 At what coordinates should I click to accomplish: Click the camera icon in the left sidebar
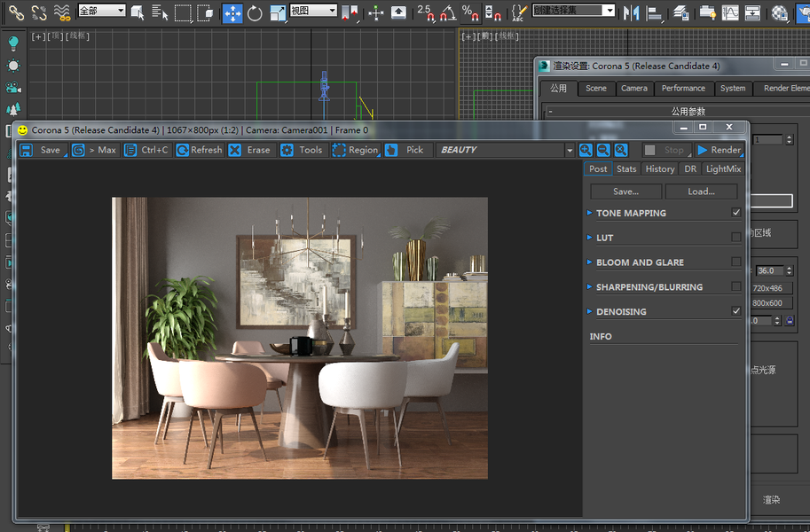[13, 87]
